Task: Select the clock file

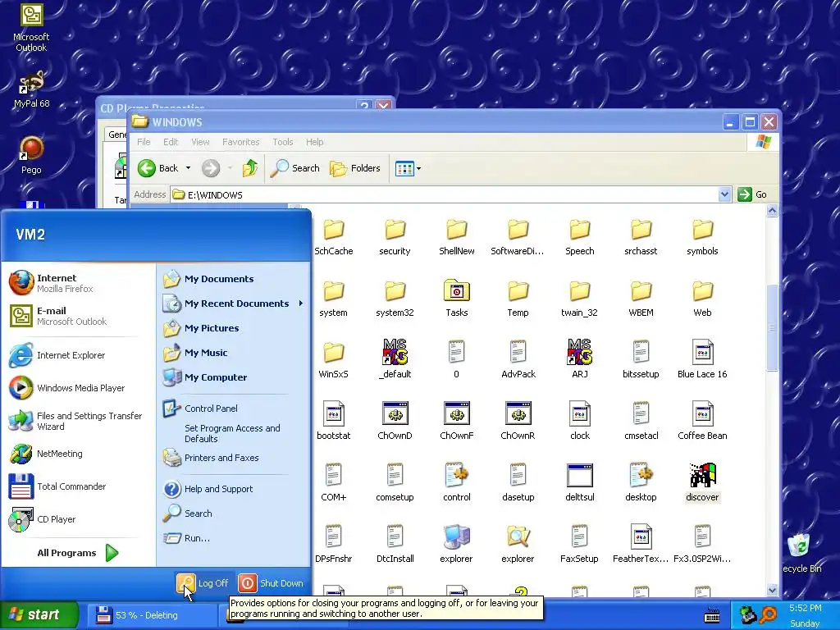Action: [x=580, y=422]
